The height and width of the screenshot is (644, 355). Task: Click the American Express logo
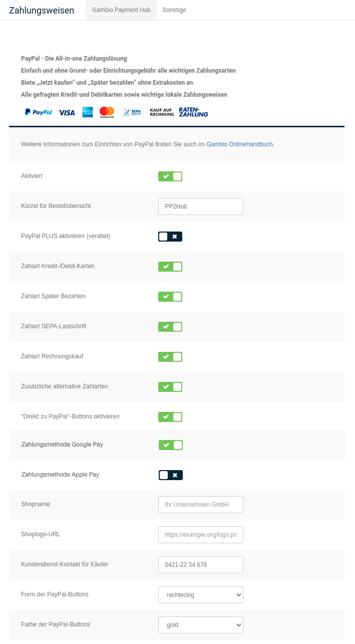point(88,112)
